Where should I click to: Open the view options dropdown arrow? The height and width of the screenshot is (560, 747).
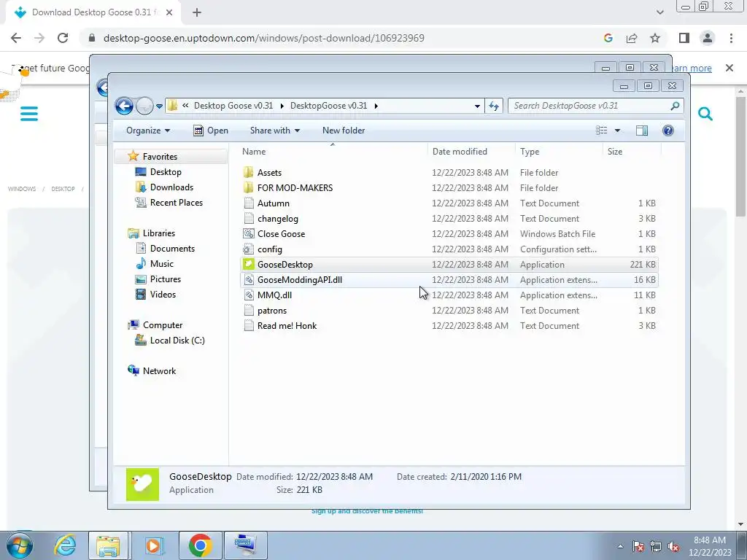(x=617, y=131)
